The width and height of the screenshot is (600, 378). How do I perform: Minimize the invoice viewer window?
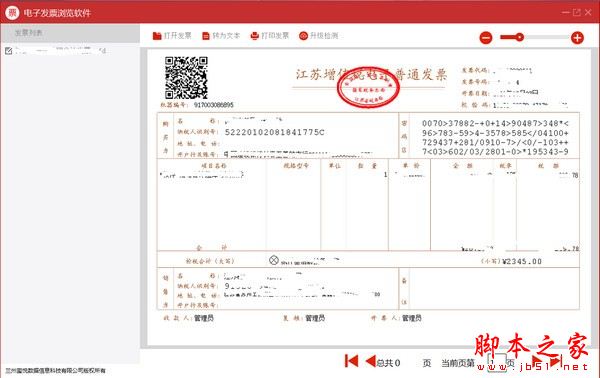click(x=566, y=13)
